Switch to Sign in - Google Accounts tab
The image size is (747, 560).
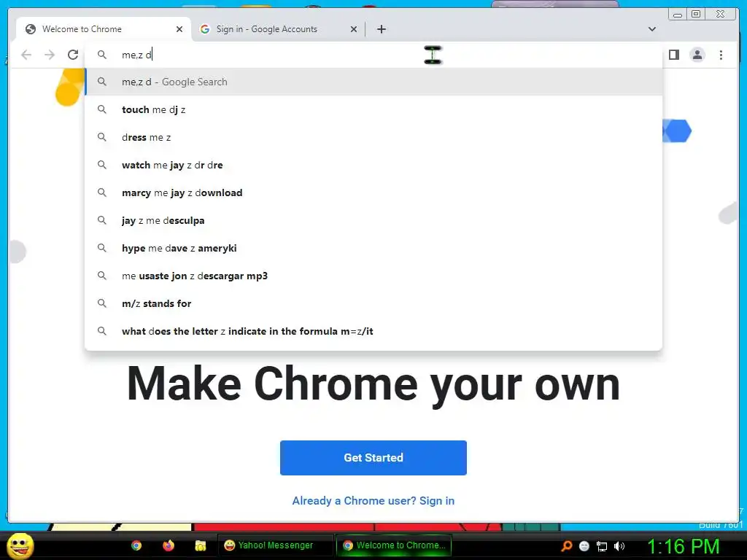click(x=278, y=29)
